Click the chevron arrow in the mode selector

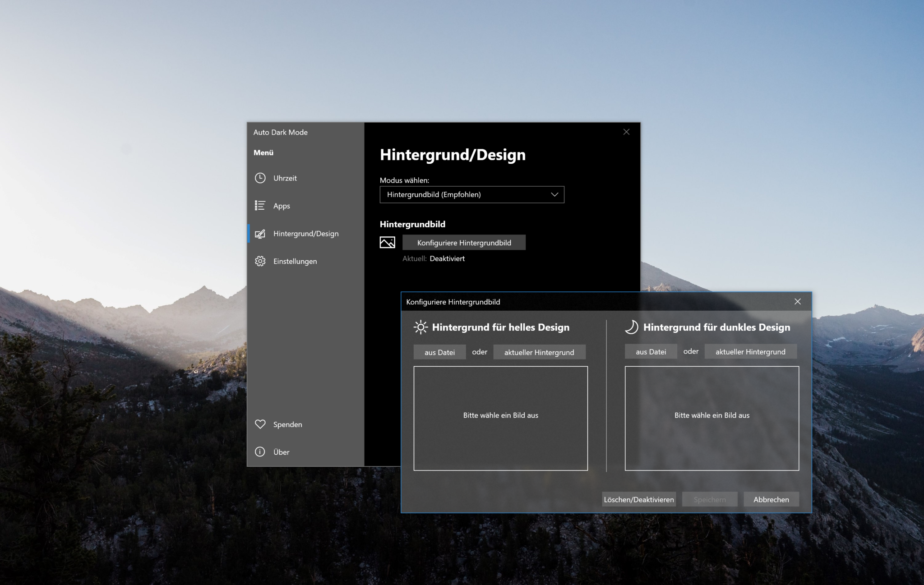click(x=554, y=194)
